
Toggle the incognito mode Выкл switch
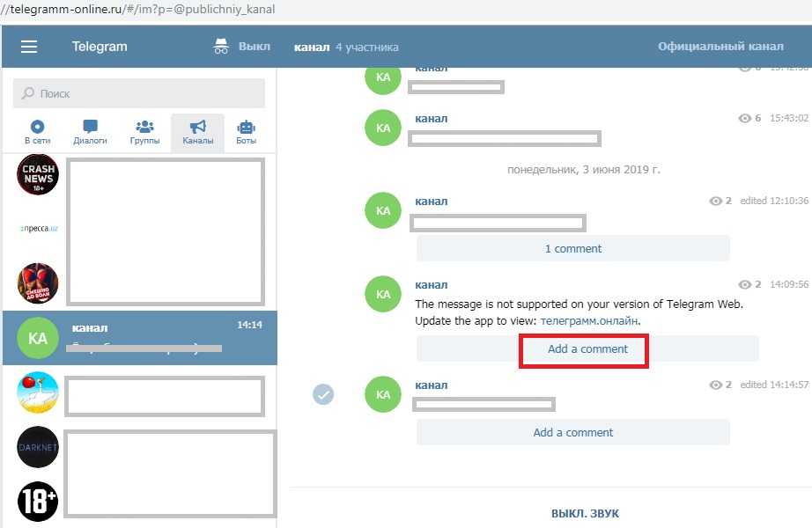point(241,46)
